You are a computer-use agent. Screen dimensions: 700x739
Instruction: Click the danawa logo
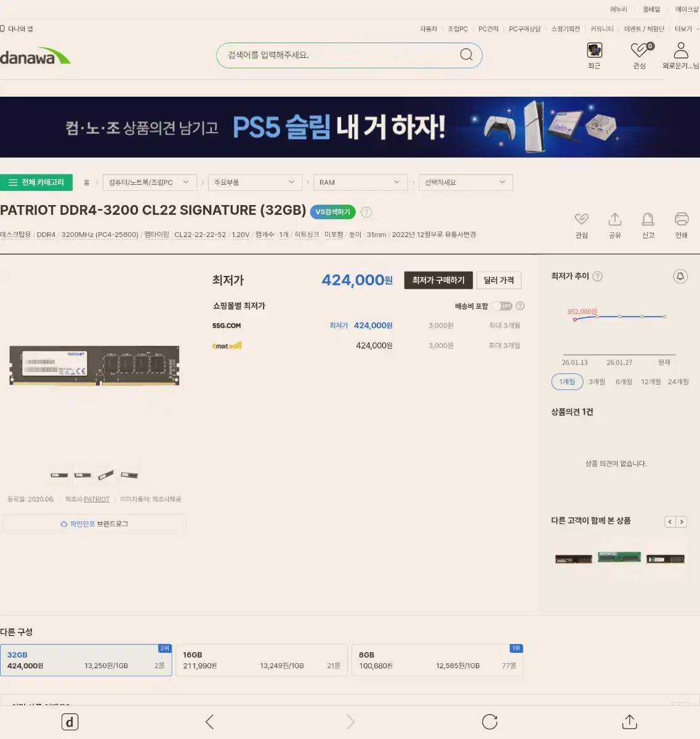coord(35,56)
